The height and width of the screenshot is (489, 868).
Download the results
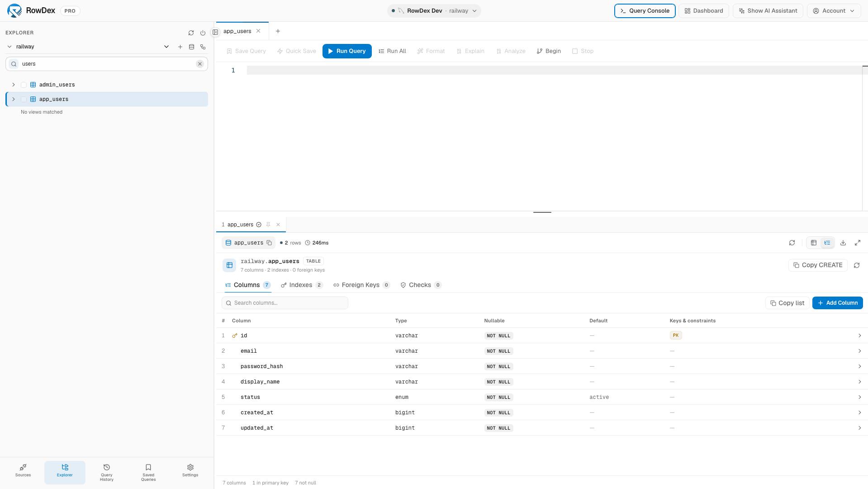[843, 243]
